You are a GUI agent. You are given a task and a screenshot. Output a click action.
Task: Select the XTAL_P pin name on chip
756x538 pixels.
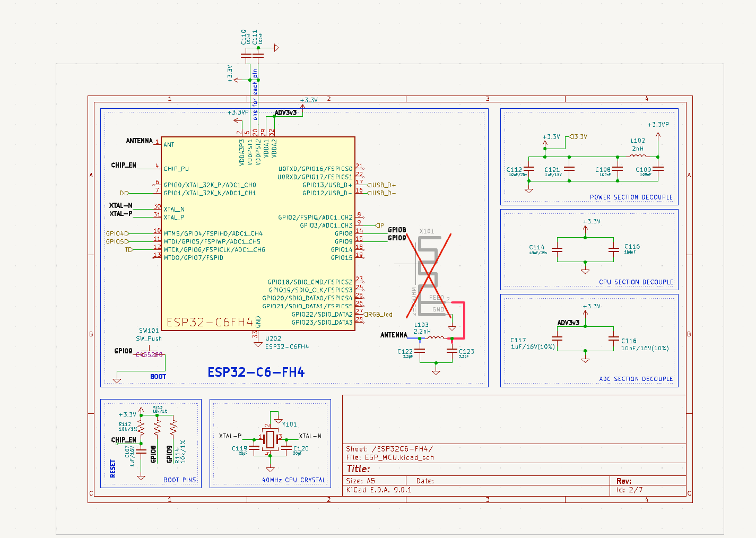pyautogui.click(x=174, y=218)
